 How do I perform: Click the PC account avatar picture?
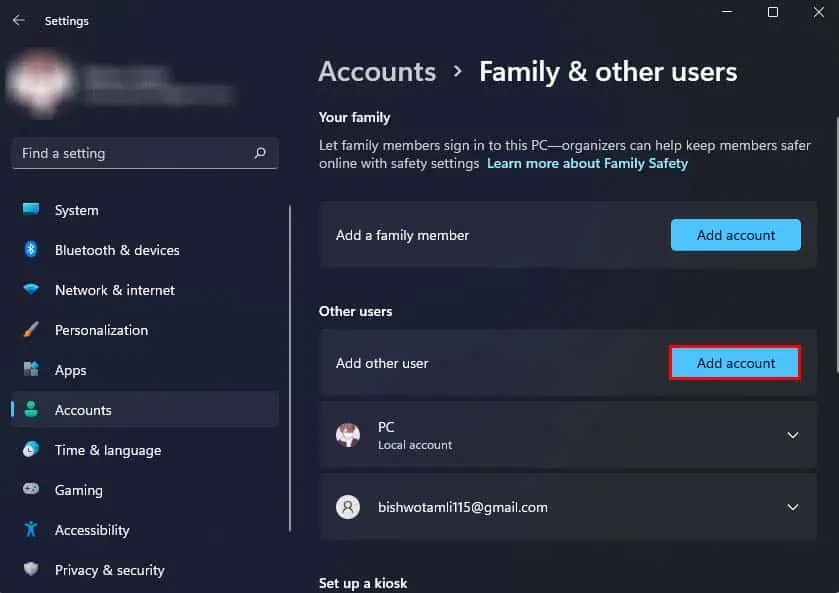pyautogui.click(x=347, y=435)
